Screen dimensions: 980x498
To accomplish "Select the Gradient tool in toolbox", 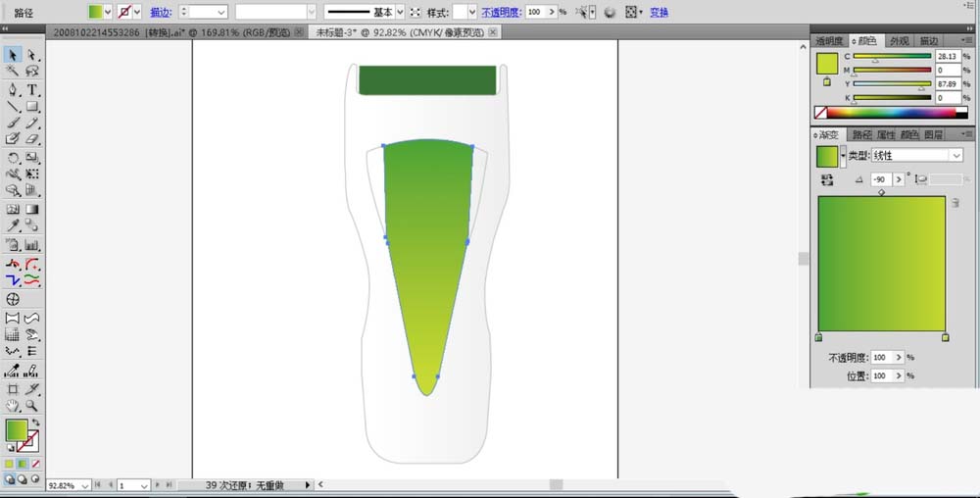I will 32,210.
